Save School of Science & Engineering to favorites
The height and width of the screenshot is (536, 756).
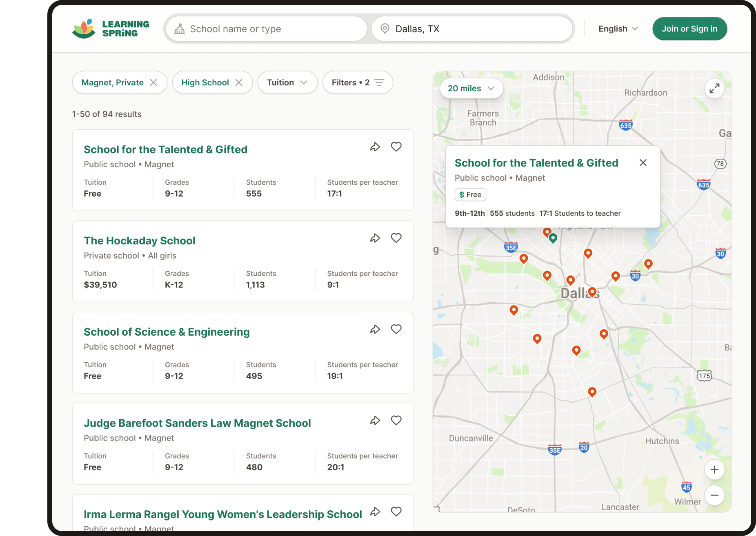(x=396, y=329)
